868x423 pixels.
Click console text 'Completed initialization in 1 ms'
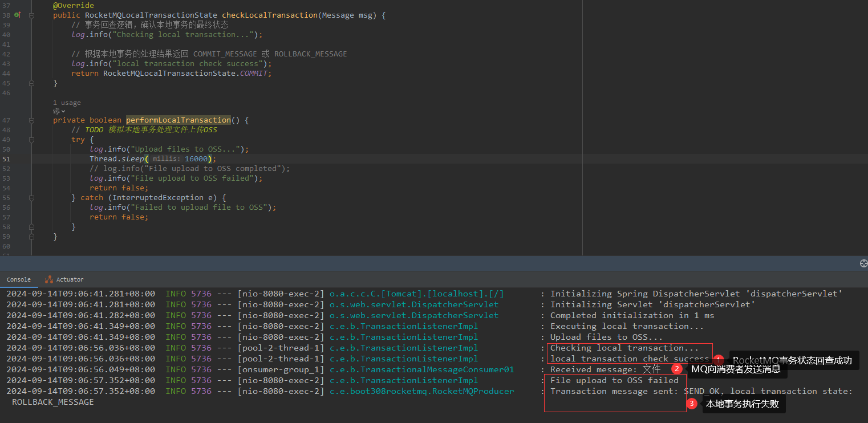[x=632, y=316]
